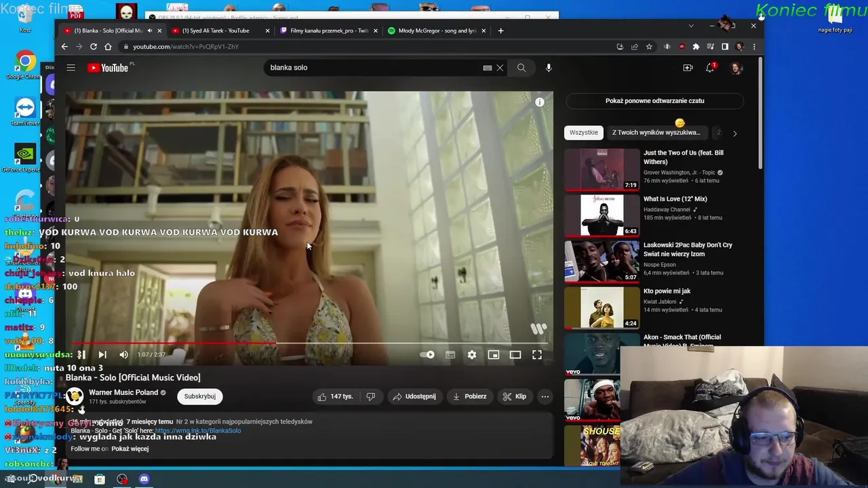Create a clip with Klip button
868x488 pixels.
pyautogui.click(x=514, y=396)
